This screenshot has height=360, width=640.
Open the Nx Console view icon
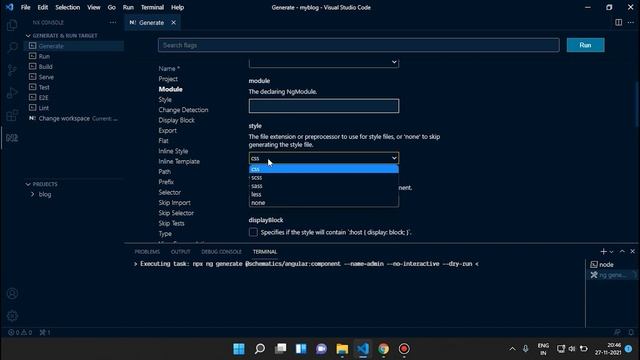[x=12, y=138]
